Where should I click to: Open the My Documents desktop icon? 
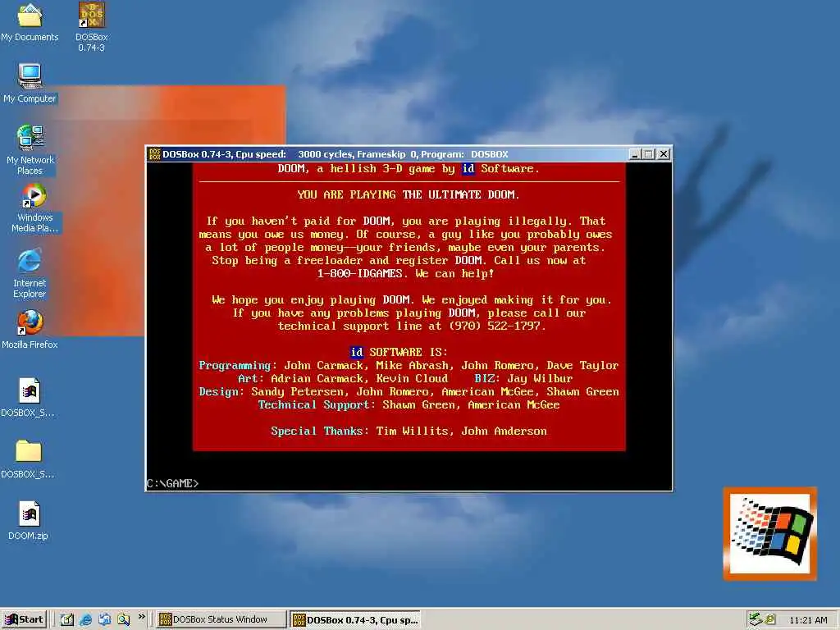click(x=30, y=21)
